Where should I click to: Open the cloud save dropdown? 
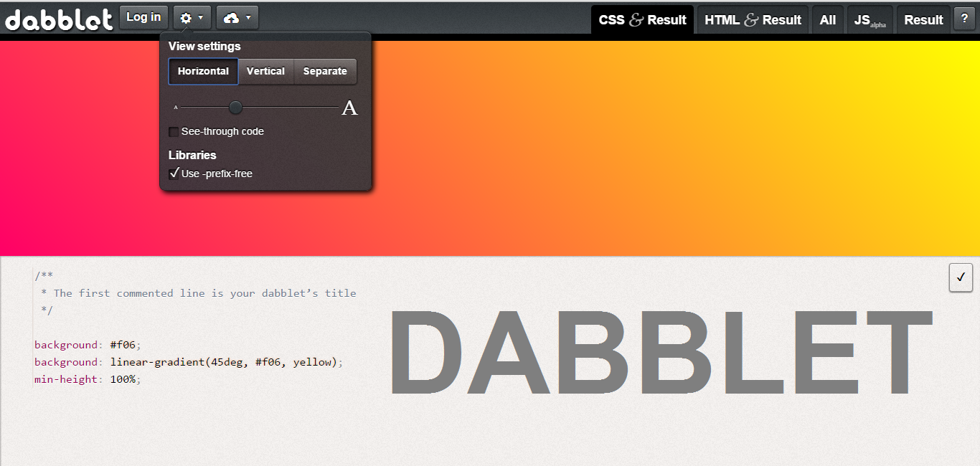(x=237, y=17)
